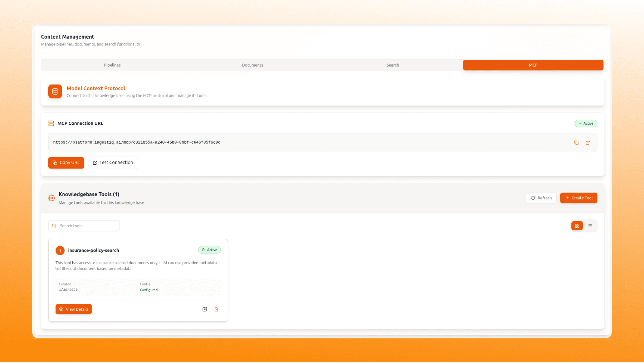Screen dimensions: 644x363
Task: Switch to list view layout
Action: [x=590, y=226]
